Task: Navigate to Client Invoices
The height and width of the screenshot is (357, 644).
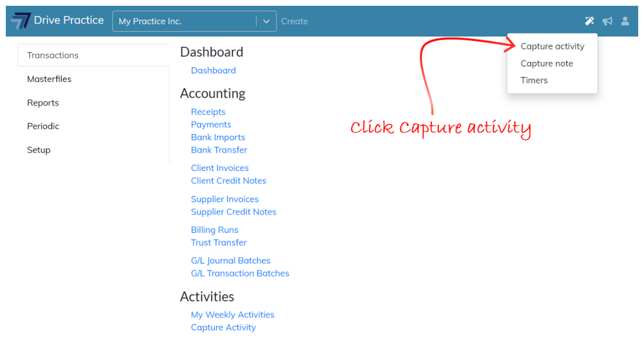Action: [x=220, y=168]
